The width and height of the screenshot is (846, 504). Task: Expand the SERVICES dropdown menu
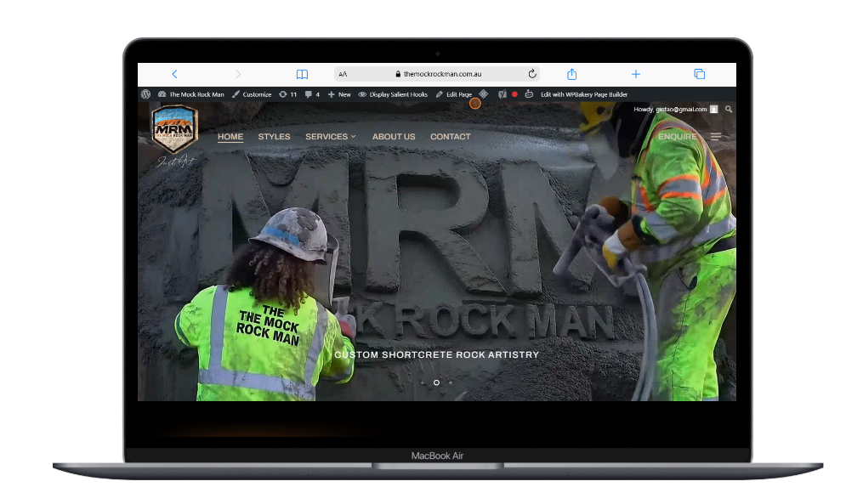pos(331,137)
